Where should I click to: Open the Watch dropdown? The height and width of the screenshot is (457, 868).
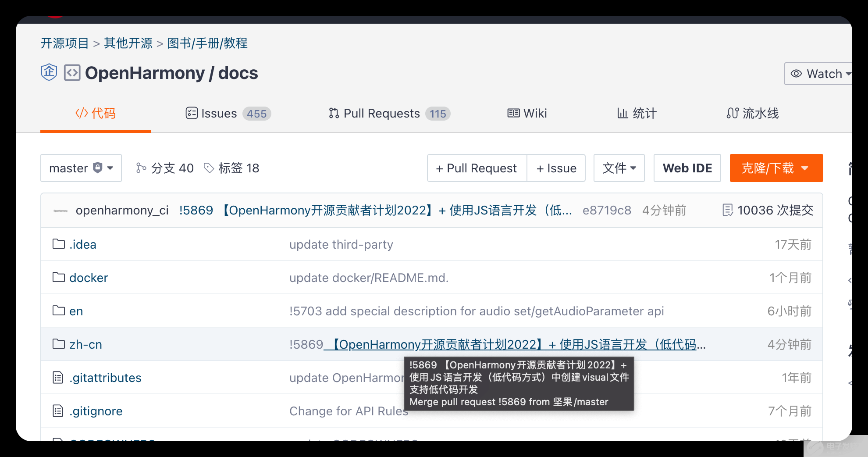818,74
